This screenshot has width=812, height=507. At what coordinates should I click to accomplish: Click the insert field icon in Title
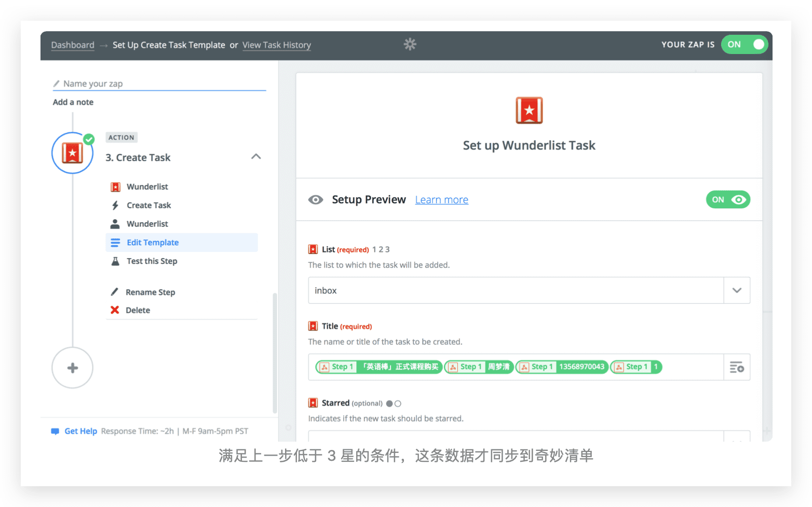[x=737, y=367]
